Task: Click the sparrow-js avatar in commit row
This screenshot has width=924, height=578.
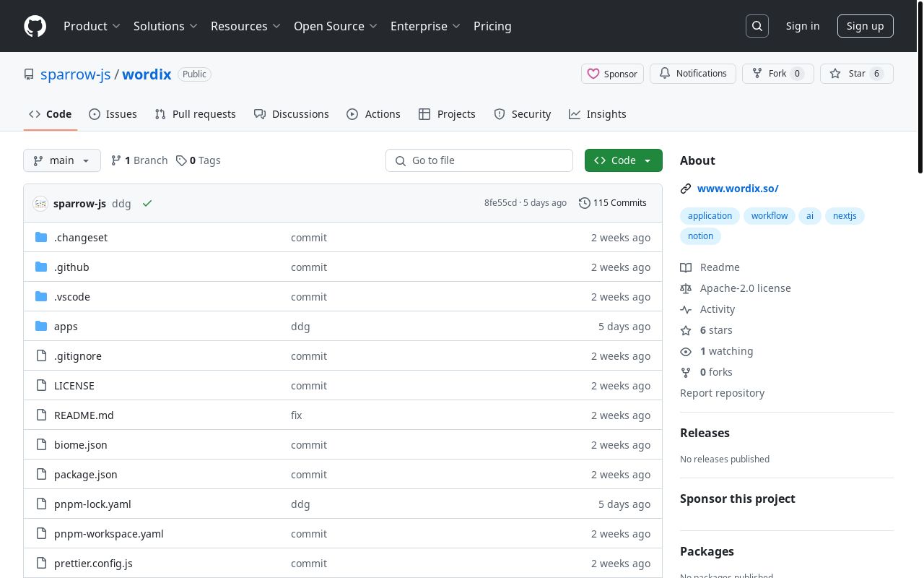Action: [40, 204]
